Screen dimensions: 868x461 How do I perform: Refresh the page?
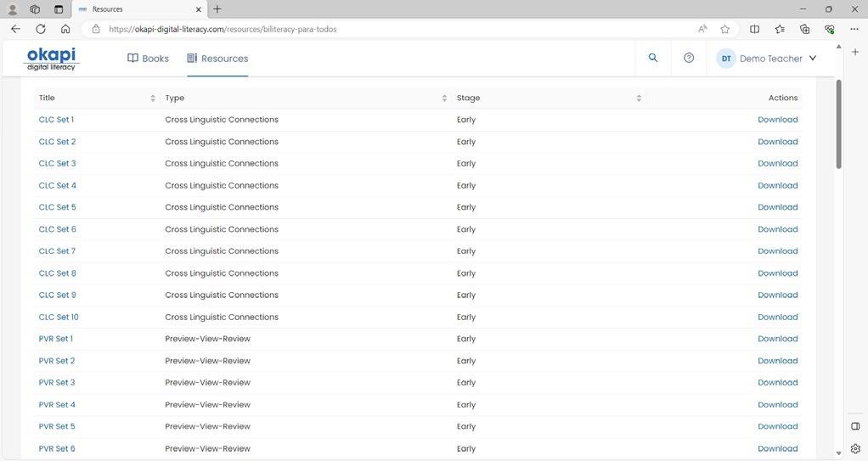(41, 29)
